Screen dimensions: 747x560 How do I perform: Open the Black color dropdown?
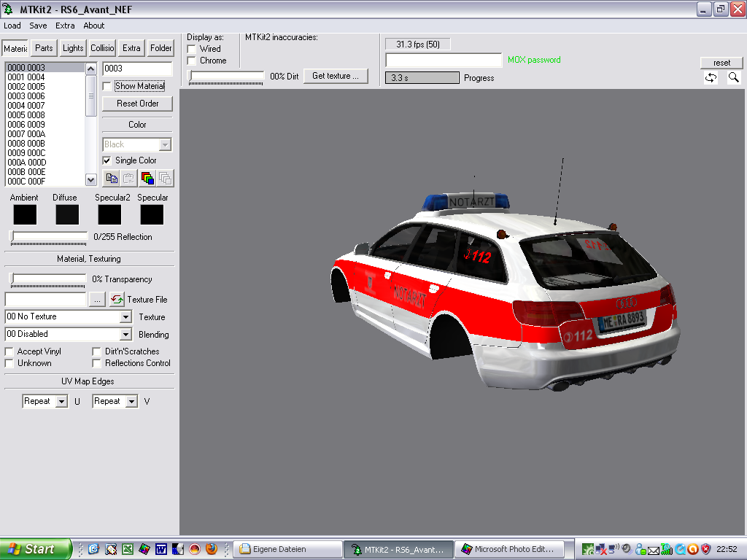click(x=165, y=144)
